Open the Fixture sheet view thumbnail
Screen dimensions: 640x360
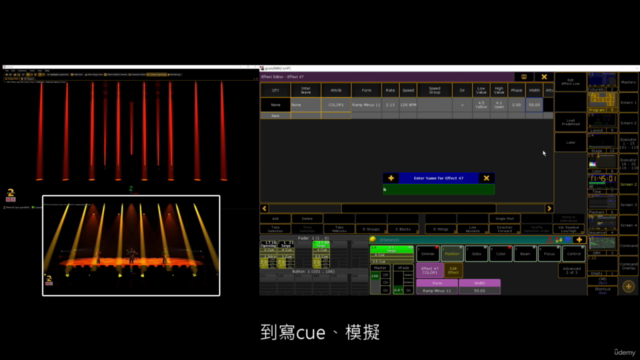(602, 82)
